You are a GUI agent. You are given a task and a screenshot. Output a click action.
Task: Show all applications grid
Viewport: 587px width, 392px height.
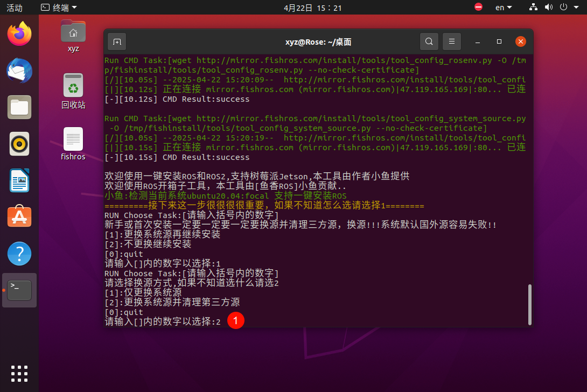pyautogui.click(x=19, y=373)
